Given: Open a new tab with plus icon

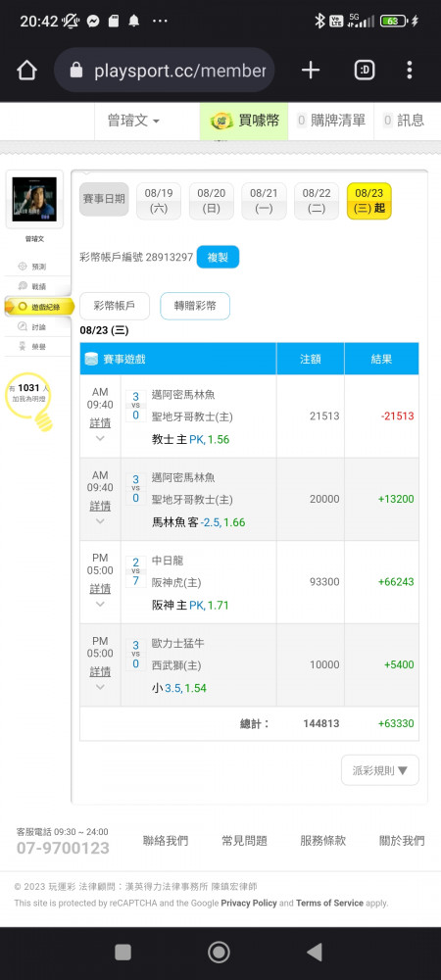Looking at the screenshot, I should point(311,71).
